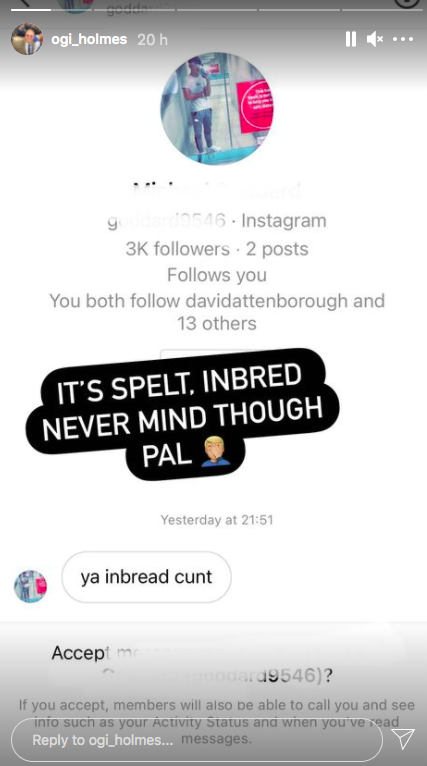Click the facepalm emoji on the sticker
The width and height of the screenshot is (427, 766).
click(216, 451)
